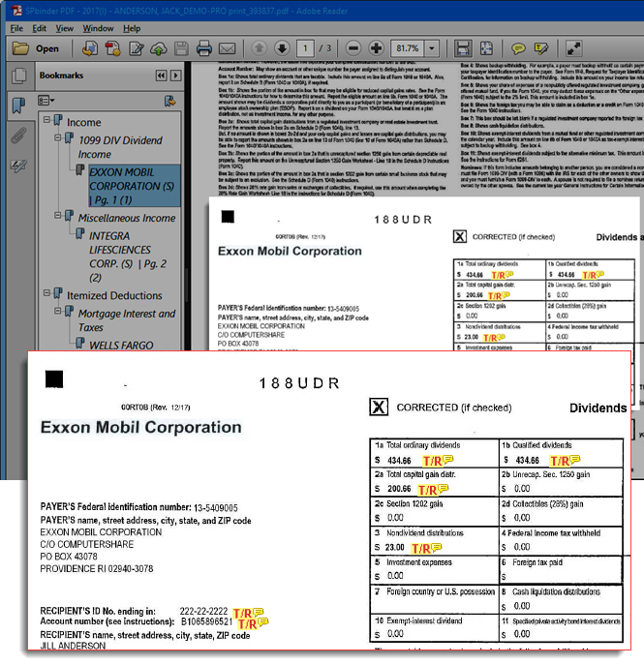Click the sticky note comment tool
This screenshot has height=665, width=644.
520,48
